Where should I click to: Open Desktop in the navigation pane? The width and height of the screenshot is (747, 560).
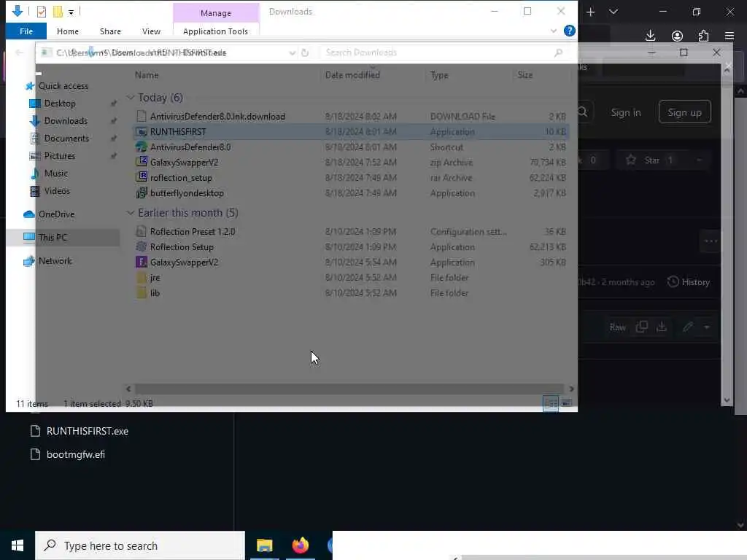tap(60, 104)
